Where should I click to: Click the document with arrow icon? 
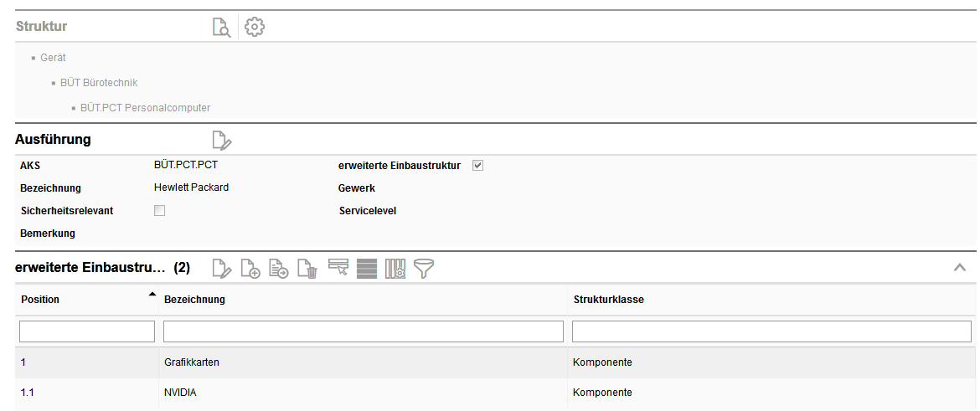tap(279, 269)
